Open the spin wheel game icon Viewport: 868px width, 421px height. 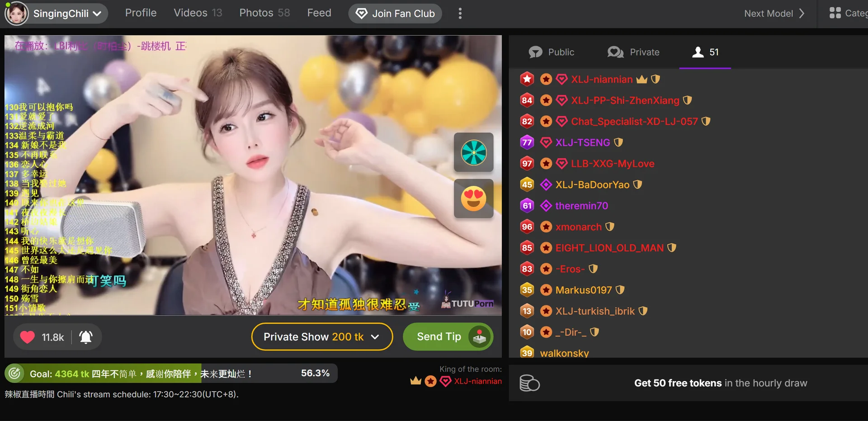click(473, 152)
